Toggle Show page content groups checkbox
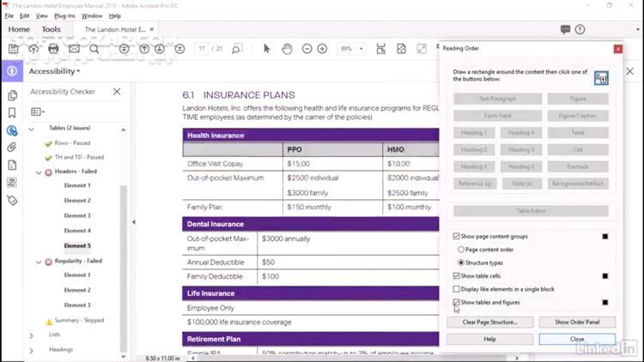Viewport: 644px width, 362px height. [456, 236]
